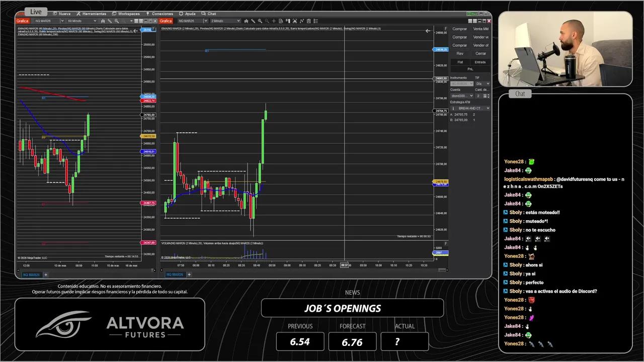The width and height of the screenshot is (644, 362).
Task: Click the zoom in magnifier in right chart toolbar
Action: click(260, 21)
